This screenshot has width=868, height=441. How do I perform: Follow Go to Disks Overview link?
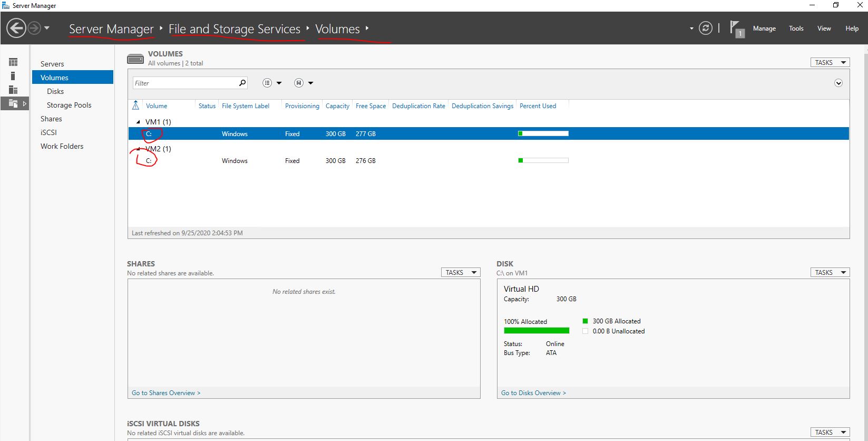click(533, 393)
